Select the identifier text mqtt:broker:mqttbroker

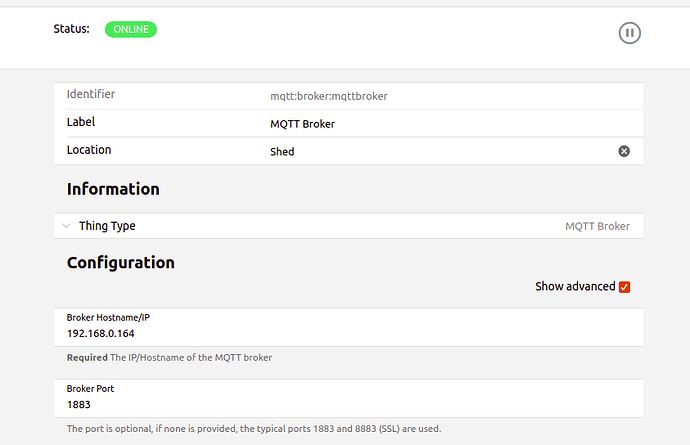[x=328, y=96]
